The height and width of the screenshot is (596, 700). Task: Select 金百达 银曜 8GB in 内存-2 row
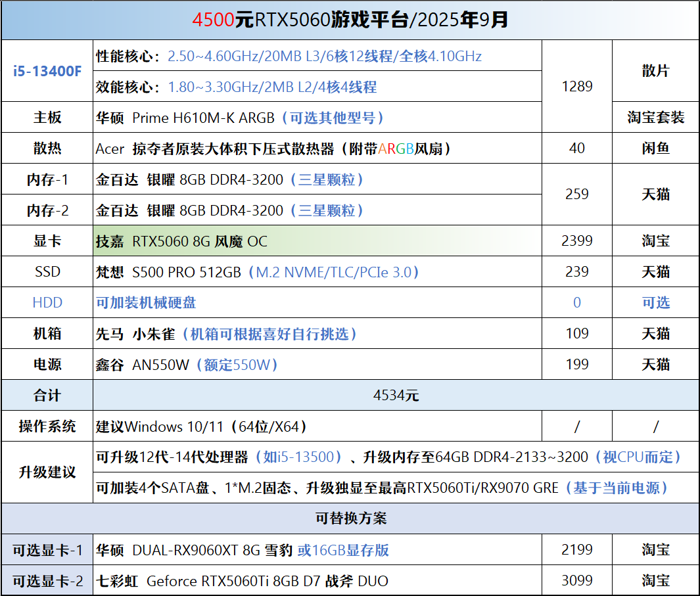click(x=317, y=210)
